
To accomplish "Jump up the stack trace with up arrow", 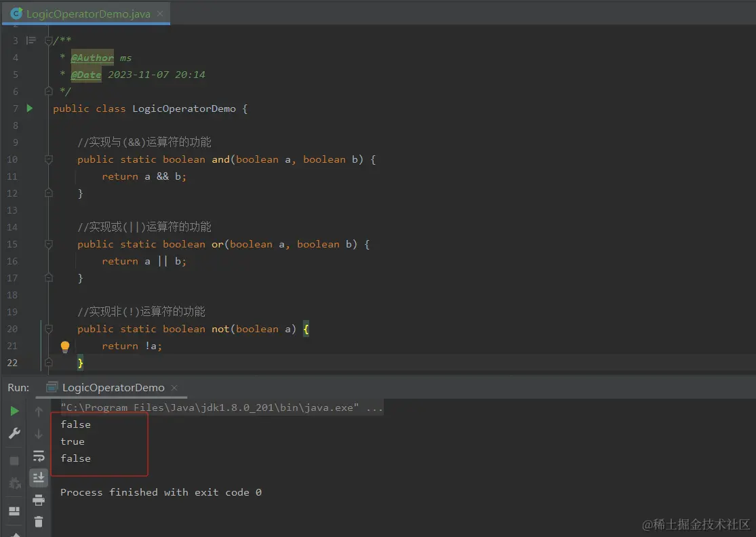I will click(x=39, y=411).
